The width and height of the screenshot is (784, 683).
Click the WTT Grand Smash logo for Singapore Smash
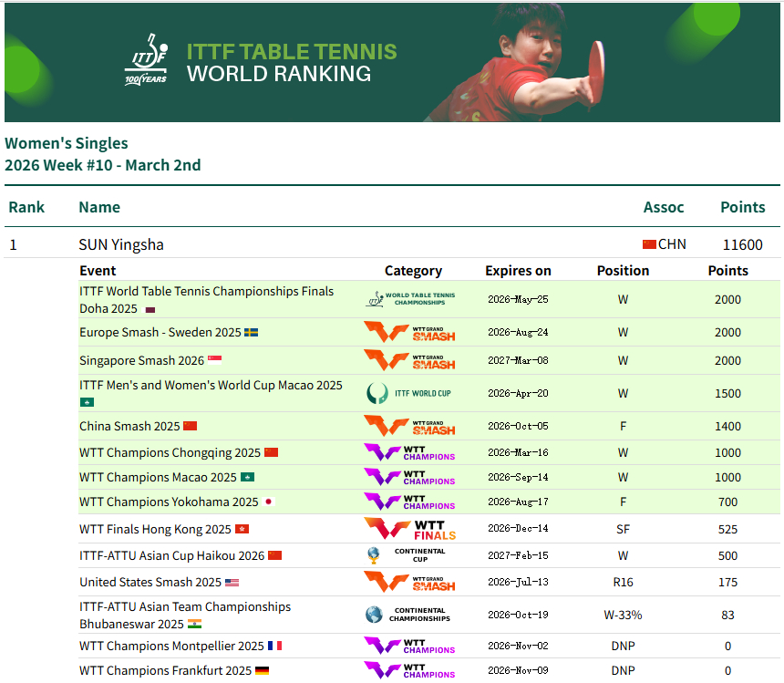coord(409,360)
